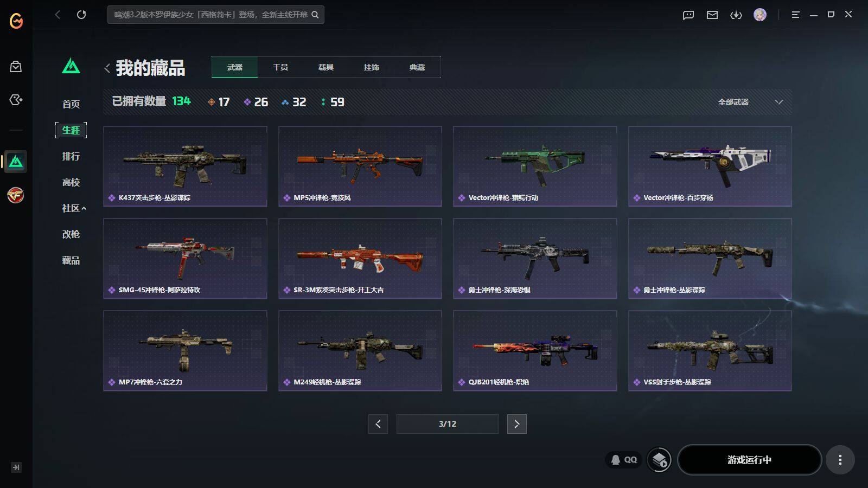Open the mail inbox icon

[712, 15]
